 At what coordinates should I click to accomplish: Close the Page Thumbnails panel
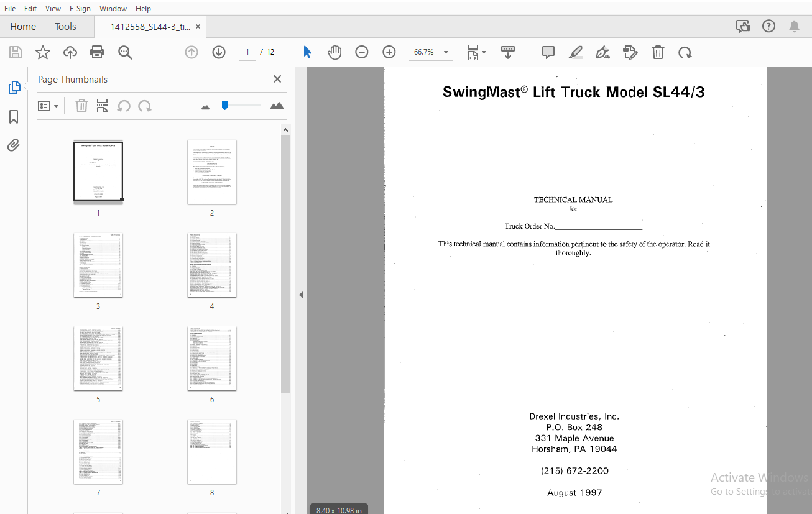[x=277, y=79]
